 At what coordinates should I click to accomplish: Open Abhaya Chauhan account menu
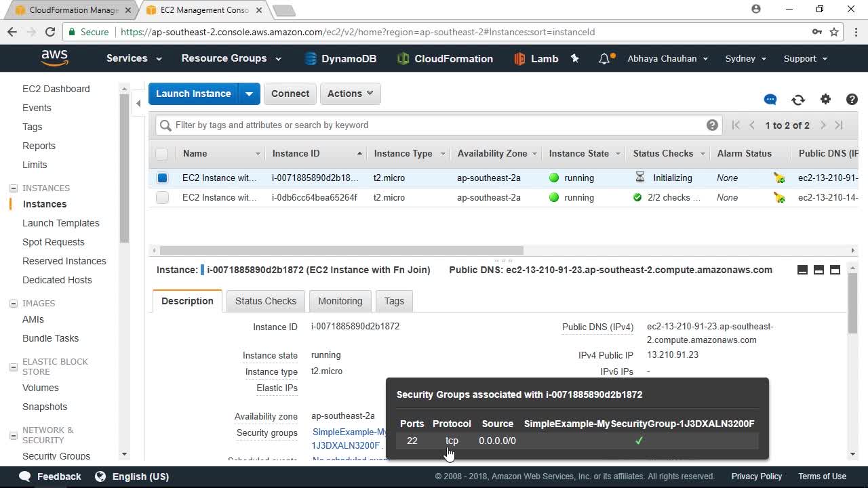[x=668, y=58]
